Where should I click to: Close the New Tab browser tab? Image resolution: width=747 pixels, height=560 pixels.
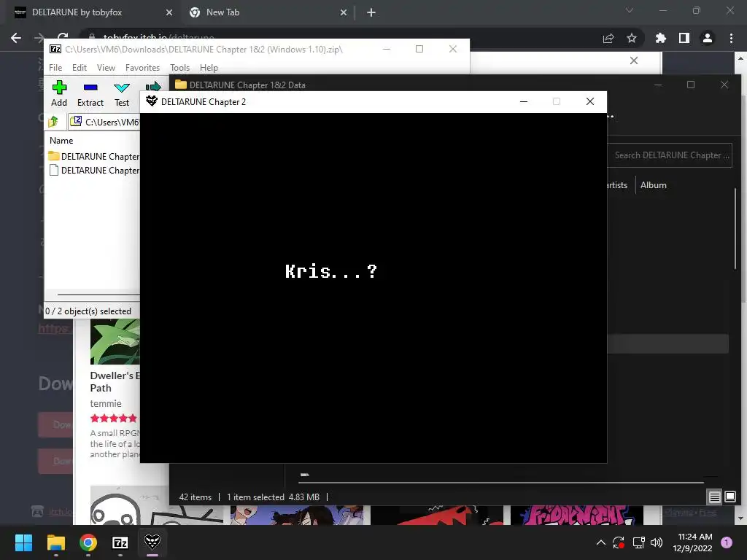coord(344,12)
